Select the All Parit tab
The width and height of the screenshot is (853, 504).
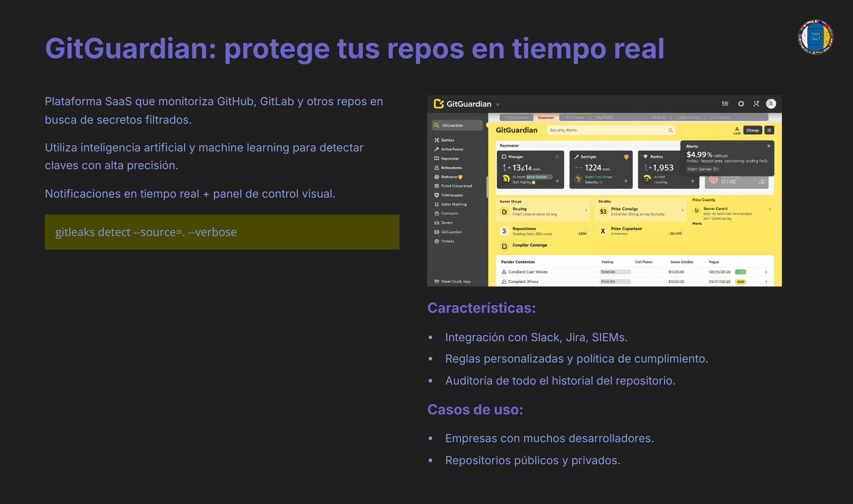point(659,118)
